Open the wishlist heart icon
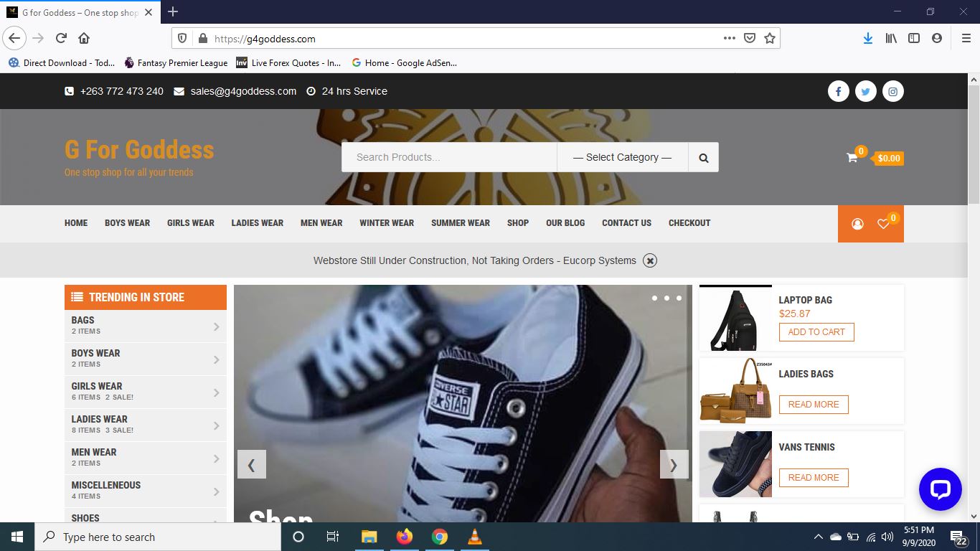The height and width of the screenshot is (551, 980). [x=883, y=224]
